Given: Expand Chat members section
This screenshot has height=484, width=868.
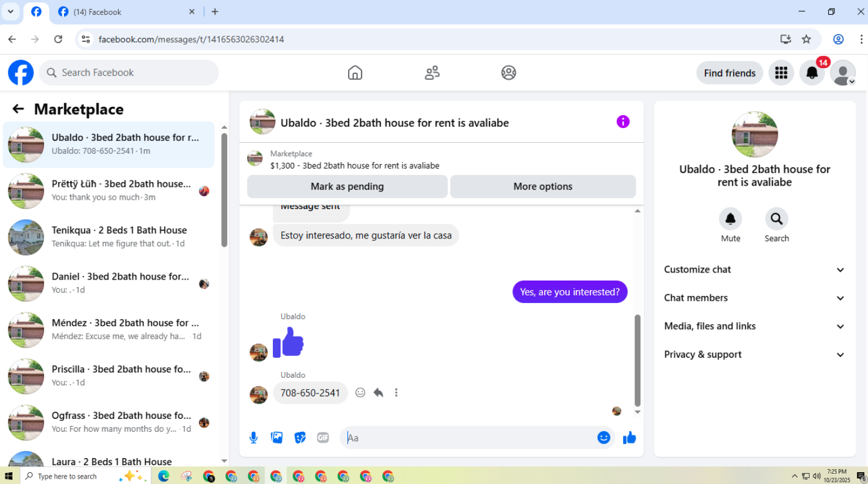Looking at the screenshot, I should point(754,298).
